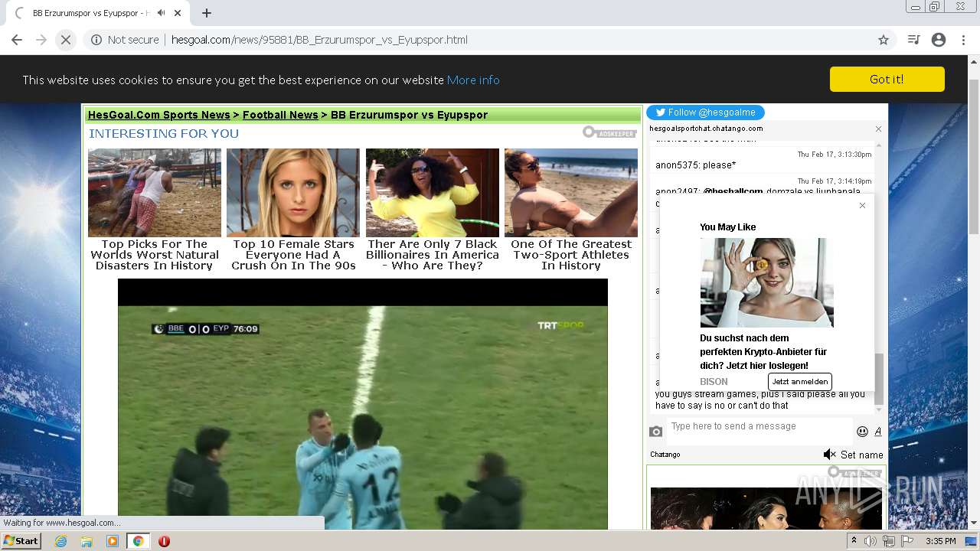The height and width of the screenshot is (551, 980).
Task: Open Windows Start menu
Action: point(21,541)
